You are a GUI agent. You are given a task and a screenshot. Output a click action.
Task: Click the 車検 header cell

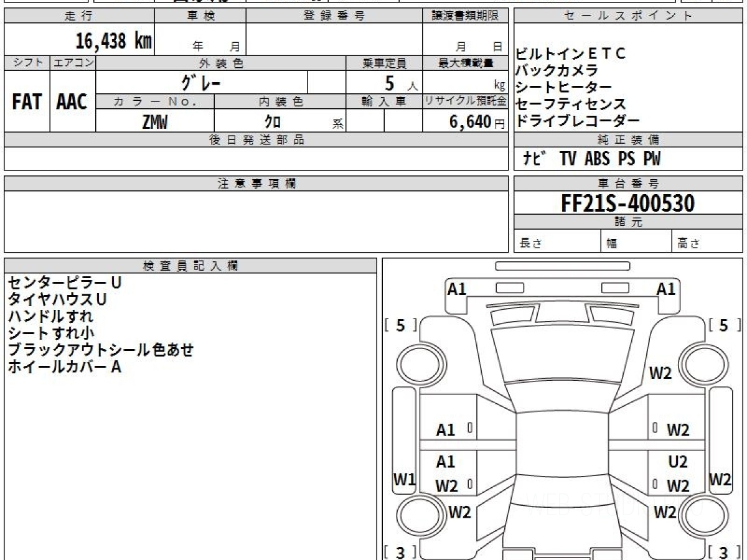click(x=200, y=16)
